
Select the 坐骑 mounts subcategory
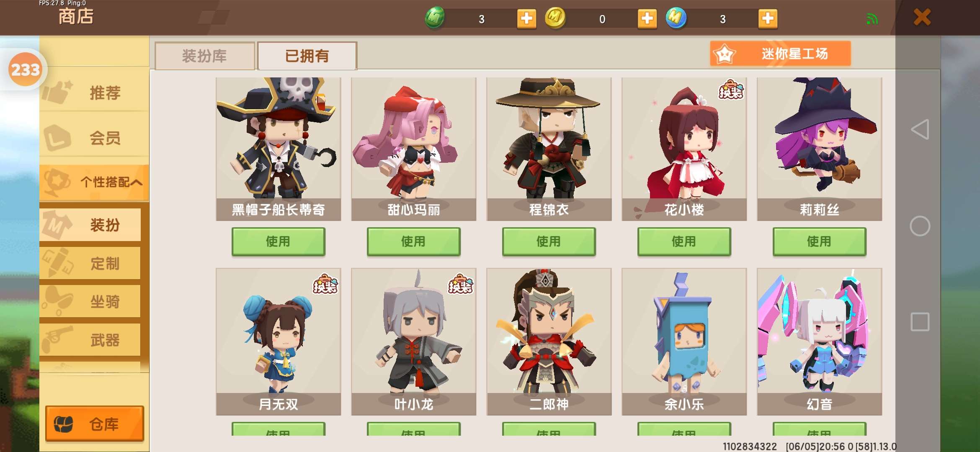90,301
